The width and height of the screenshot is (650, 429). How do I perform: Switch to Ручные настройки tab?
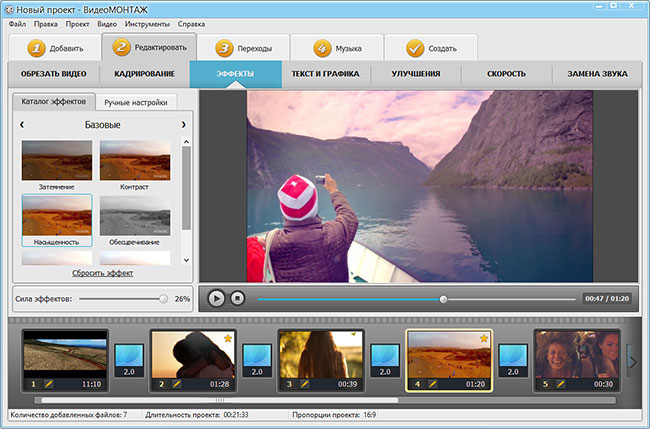pyautogui.click(x=136, y=102)
